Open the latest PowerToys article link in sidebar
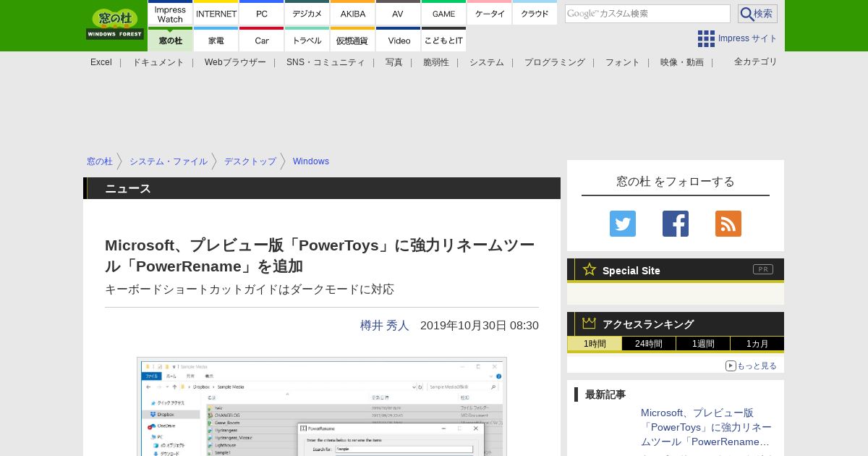The width and height of the screenshot is (868, 456). 706,427
